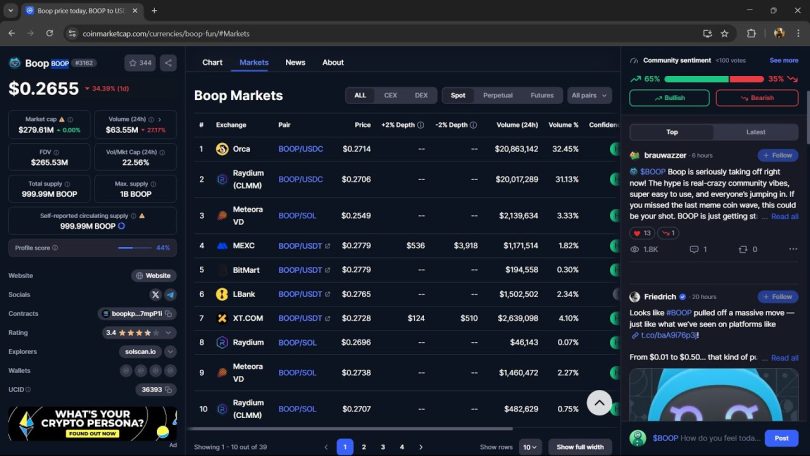Expand Explorers dropdown chevron
Screen dimensions: 810x456
[170, 352]
